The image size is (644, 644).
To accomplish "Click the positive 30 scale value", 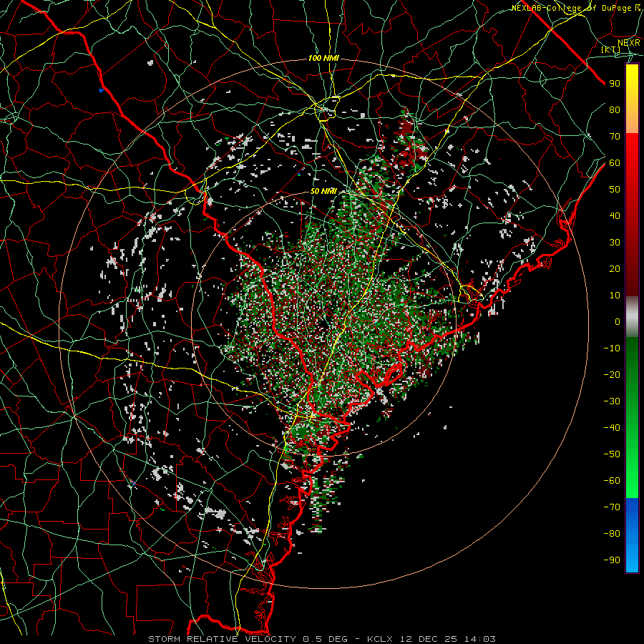I will point(615,243).
